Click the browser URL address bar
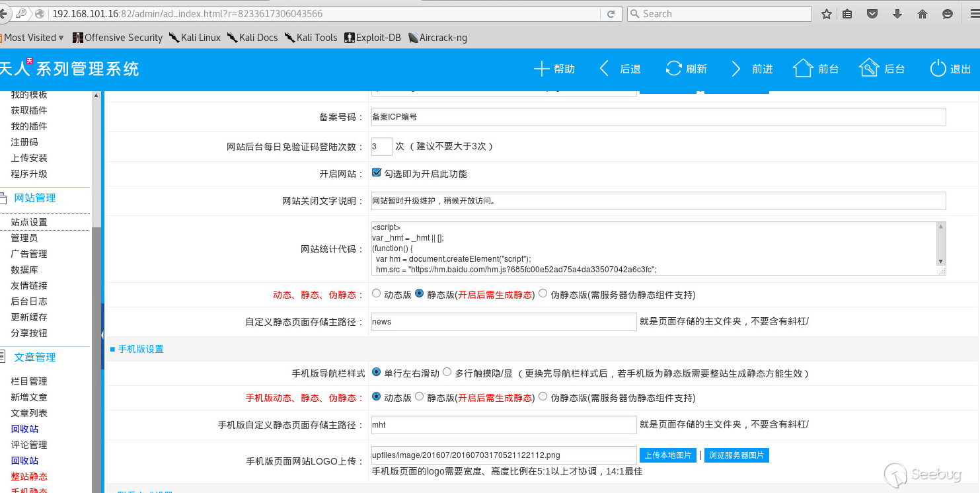This screenshot has height=493, width=980. click(x=324, y=14)
